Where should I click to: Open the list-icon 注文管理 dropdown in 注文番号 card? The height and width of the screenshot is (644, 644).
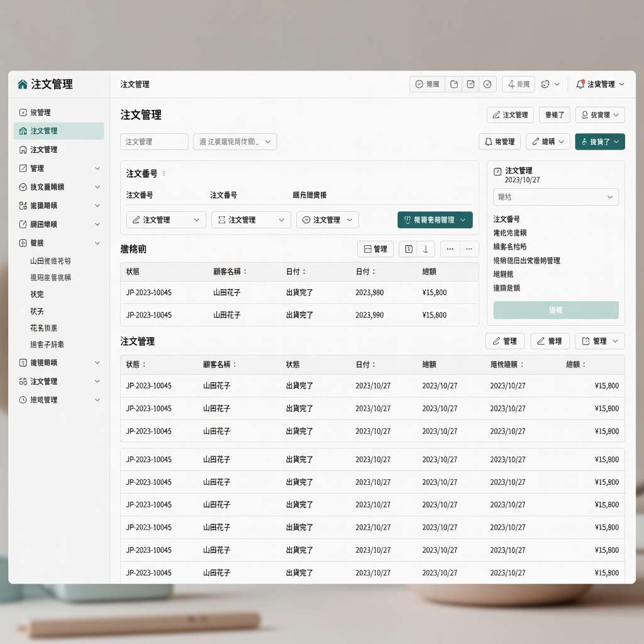pos(251,219)
